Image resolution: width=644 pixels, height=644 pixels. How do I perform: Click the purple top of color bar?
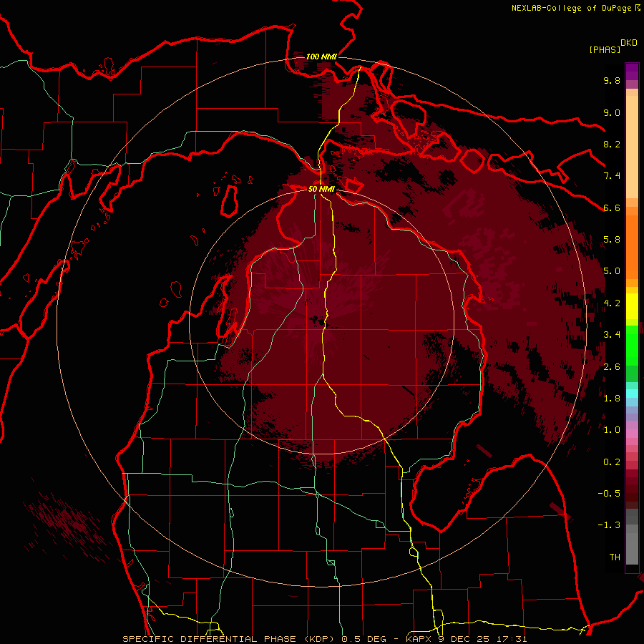click(632, 72)
